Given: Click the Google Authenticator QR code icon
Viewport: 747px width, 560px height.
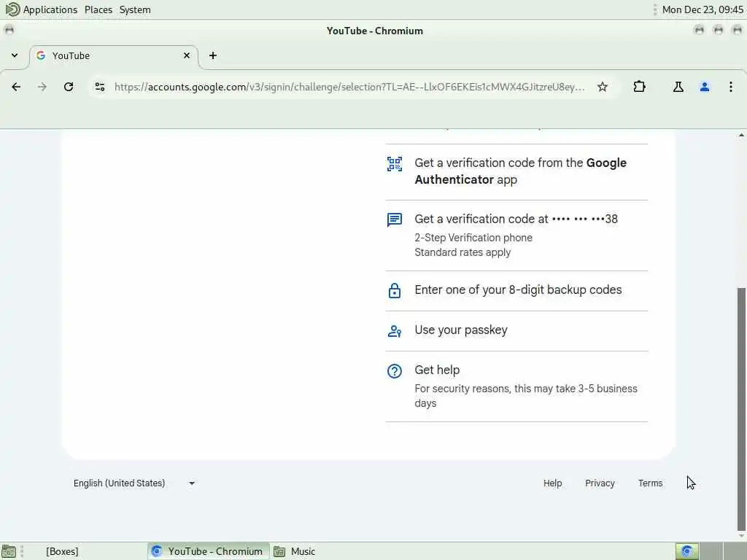Looking at the screenshot, I should click(395, 164).
